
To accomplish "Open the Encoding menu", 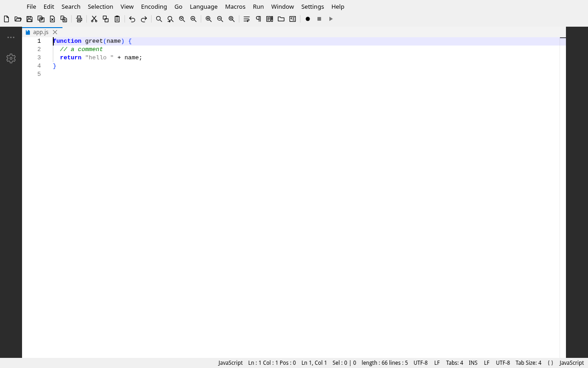I will pos(154,6).
